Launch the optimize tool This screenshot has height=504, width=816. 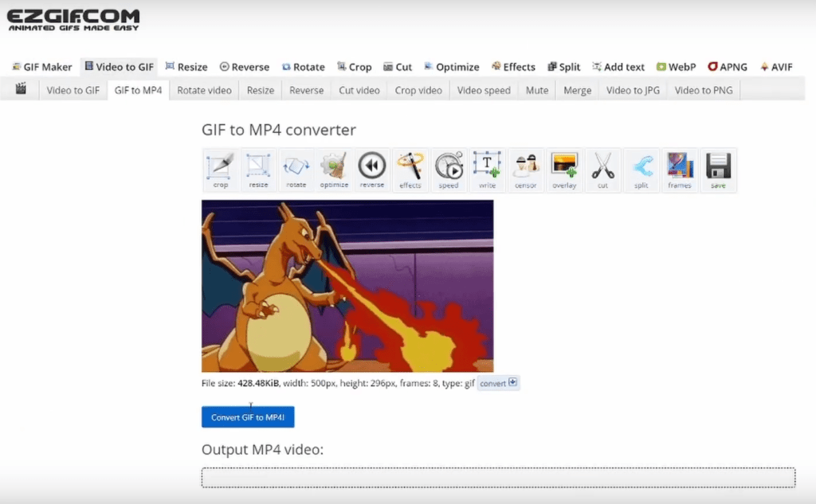[x=334, y=170]
